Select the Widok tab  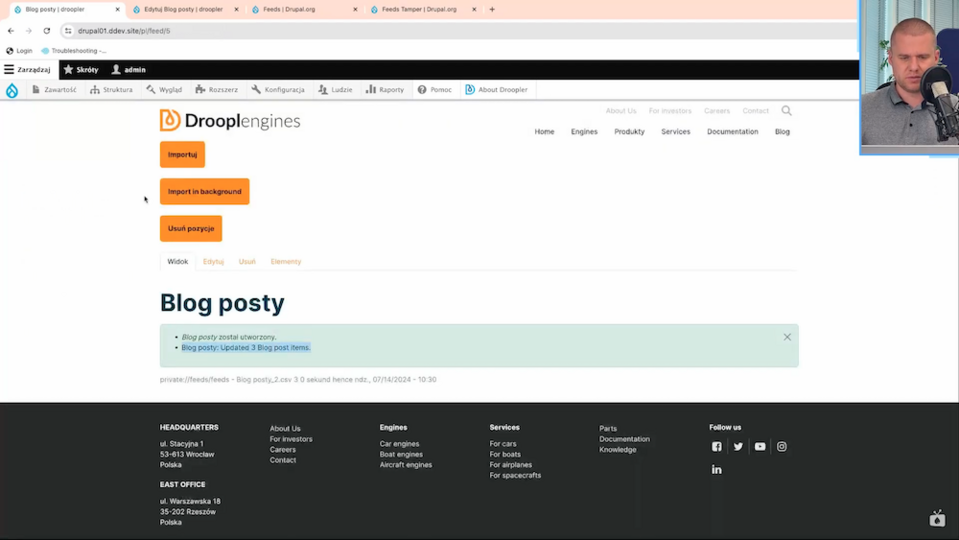coord(177,261)
